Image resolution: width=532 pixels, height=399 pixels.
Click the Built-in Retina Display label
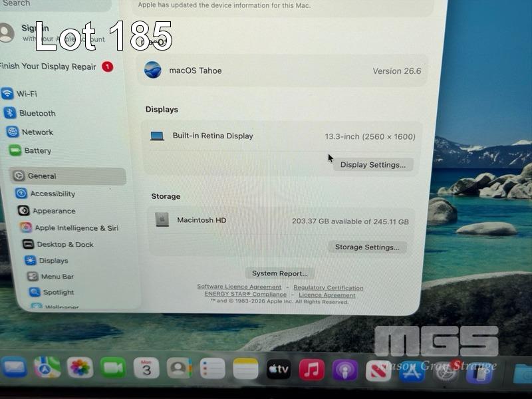pos(213,136)
